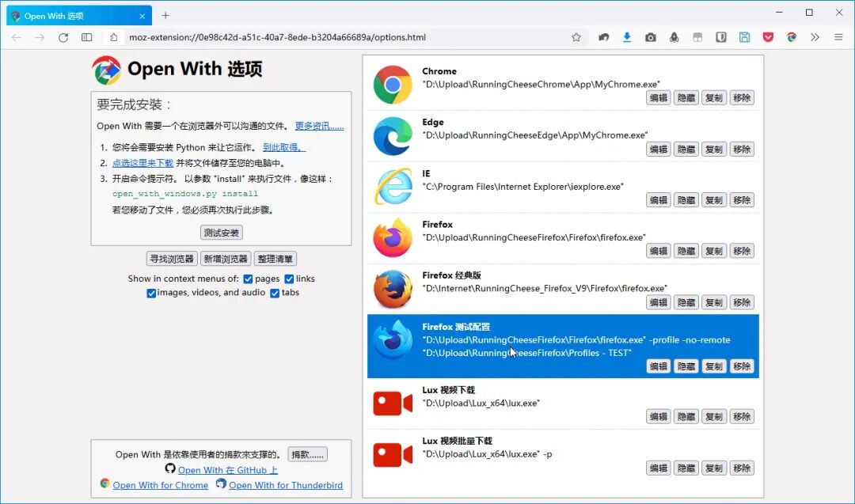
Task: Open a new tab with plus button
Action: [x=165, y=16]
